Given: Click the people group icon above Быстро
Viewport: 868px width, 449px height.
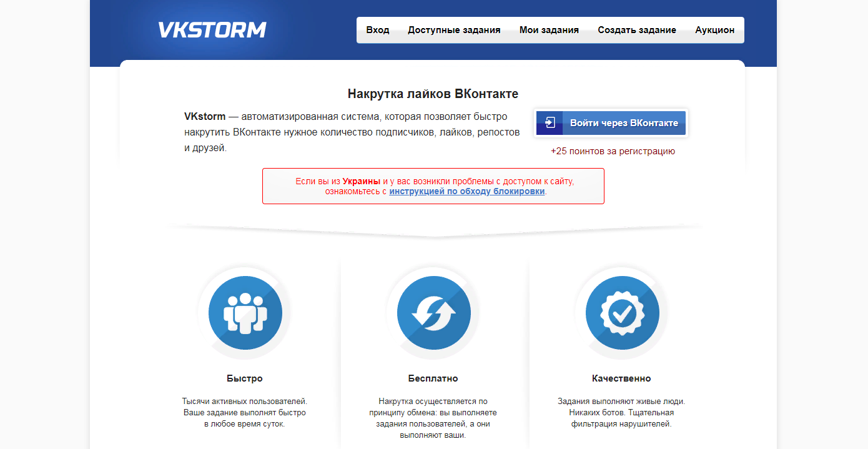Looking at the screenshot, I should pyautogui.click(x=245, y=312).
